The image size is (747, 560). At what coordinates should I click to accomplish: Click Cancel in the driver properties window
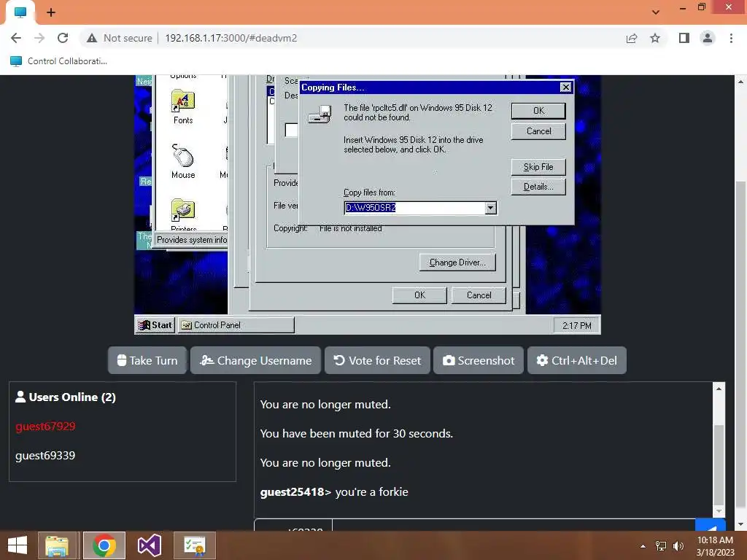click(x=479, y=295)
